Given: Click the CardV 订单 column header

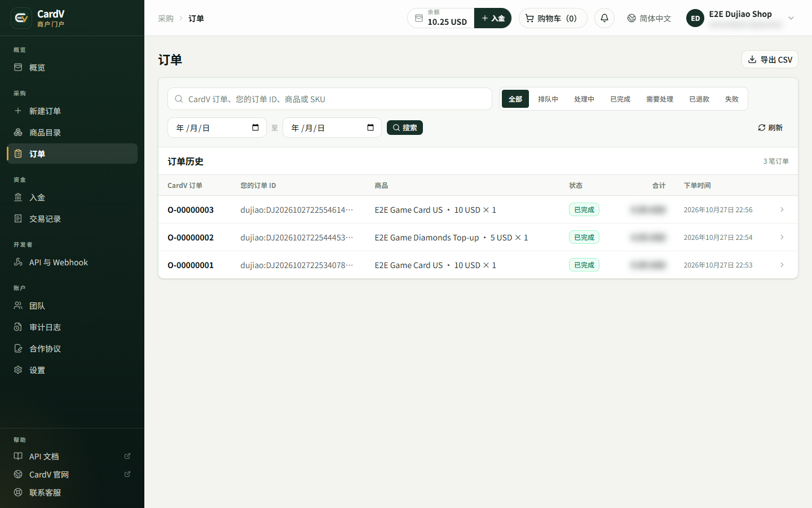Looking at the screenshot, I should point(185,185).
